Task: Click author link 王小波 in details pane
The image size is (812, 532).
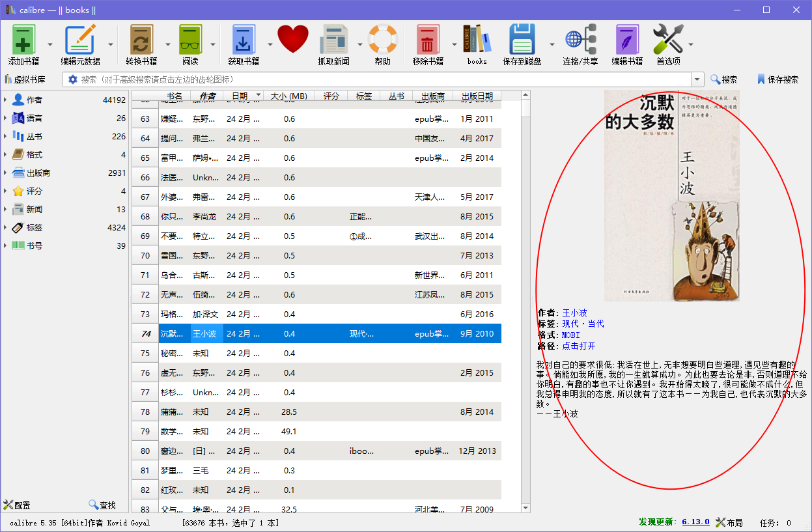Action: pyautogui.click(x=574, y=313)
